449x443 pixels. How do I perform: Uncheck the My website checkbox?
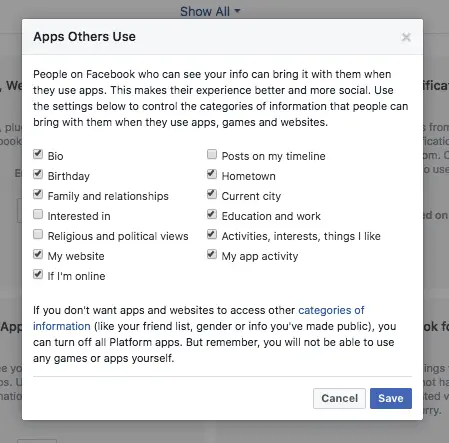point(38,254)
